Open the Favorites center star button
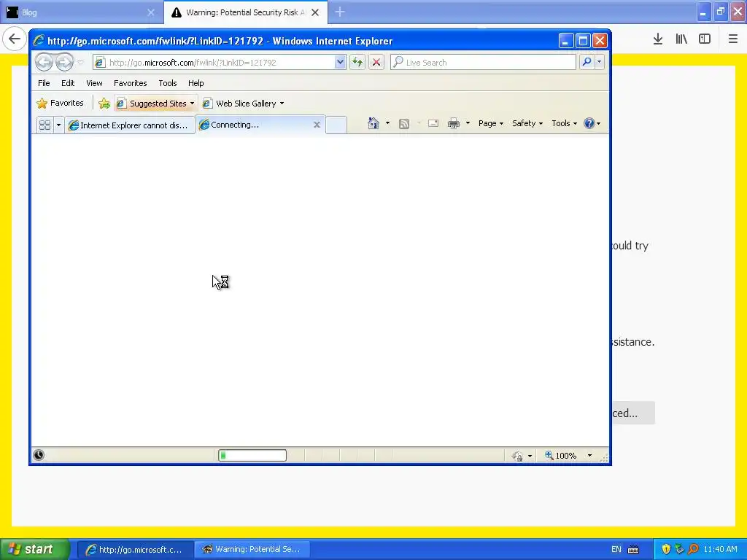Screen dimensions: 747x560 (60, 103)
